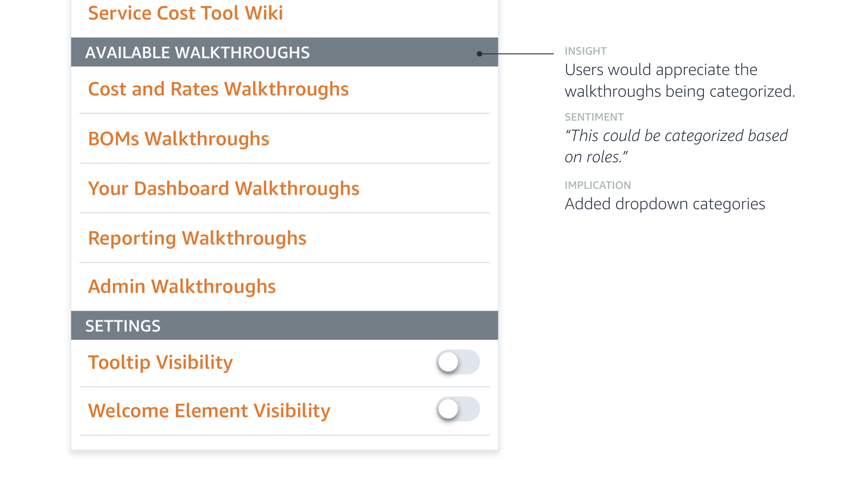Viewport: 868px width, 488px height.
Task: Open the Service Cost Tool Wiki link
Action: [x=185, y=13]
